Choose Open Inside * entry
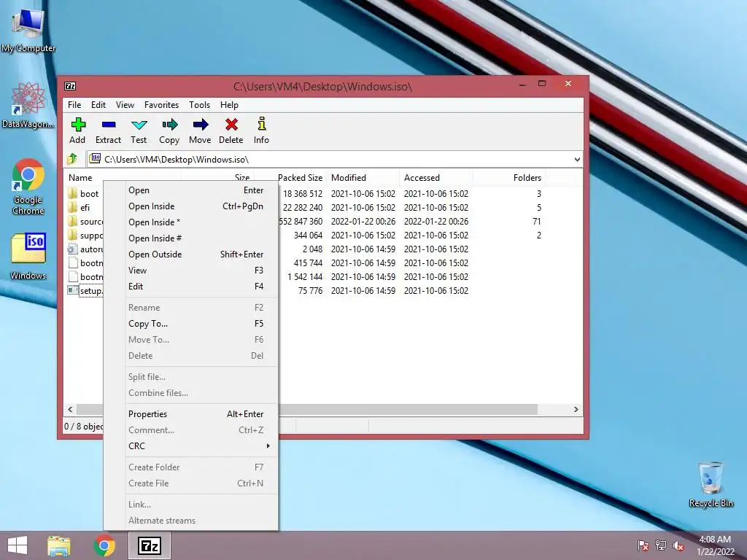This screenshot has height=560, width=747. click(x=202, y=222)
